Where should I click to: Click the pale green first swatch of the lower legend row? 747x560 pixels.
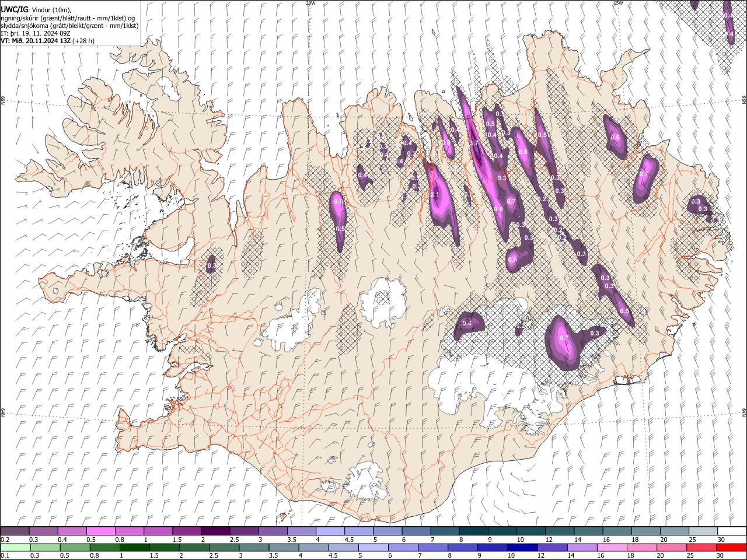point(15,547)
